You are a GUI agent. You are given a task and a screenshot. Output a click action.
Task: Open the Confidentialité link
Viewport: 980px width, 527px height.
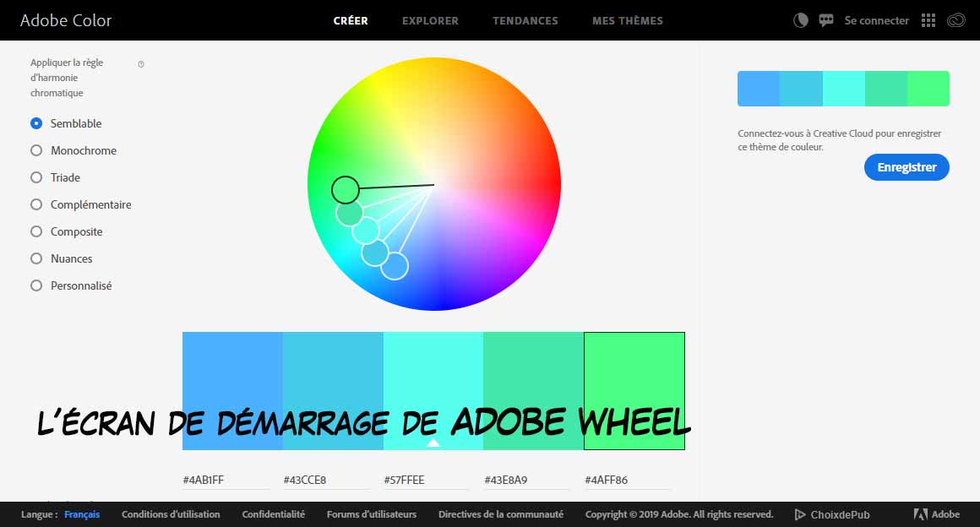coord(273,513)
